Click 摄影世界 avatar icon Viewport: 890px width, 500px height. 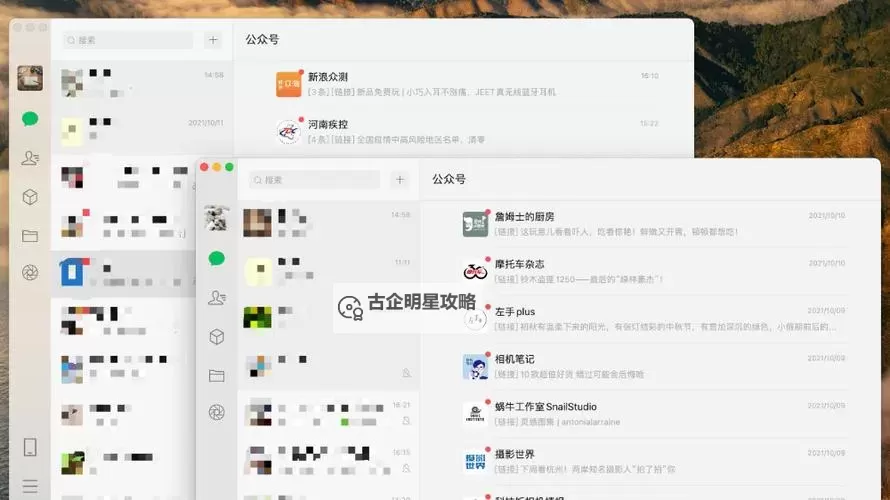click(x=475, y=461)
